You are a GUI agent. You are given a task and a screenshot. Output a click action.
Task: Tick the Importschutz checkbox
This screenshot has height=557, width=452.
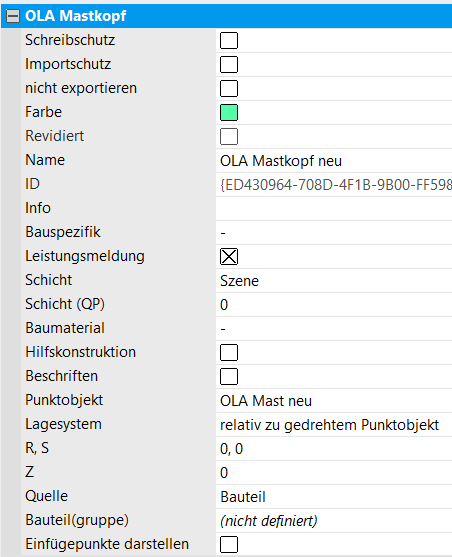[x=229, y=64]
